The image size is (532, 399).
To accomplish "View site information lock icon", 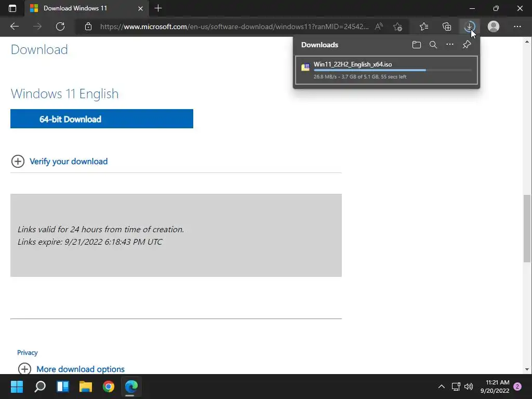I will coord(88,26).
